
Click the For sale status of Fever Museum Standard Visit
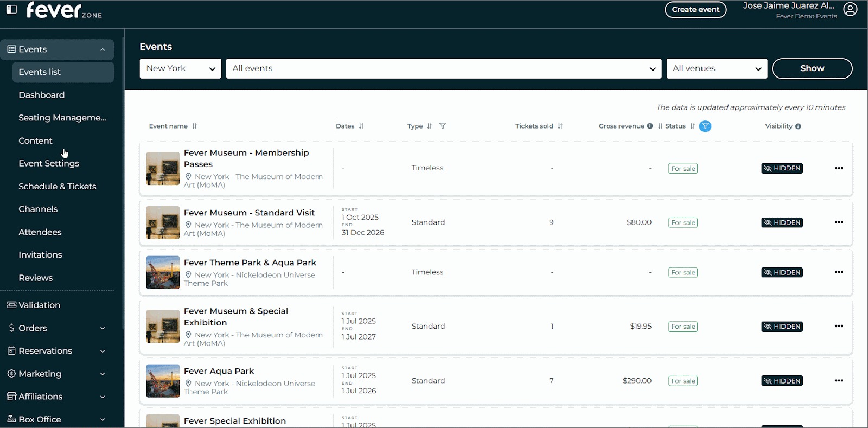tap(683, 222)
